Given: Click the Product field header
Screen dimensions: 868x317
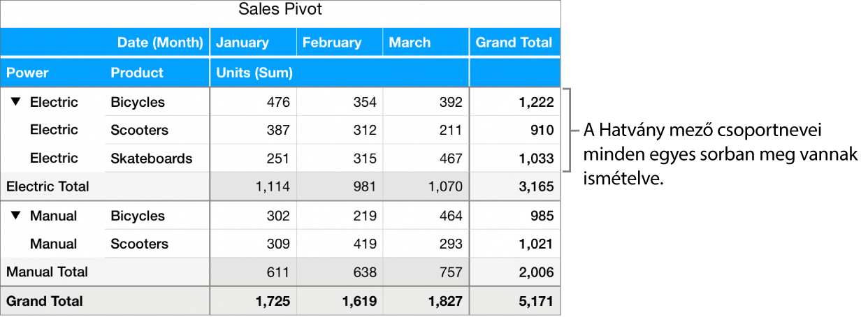Looking at the screenshot, I should pos(137,73).
